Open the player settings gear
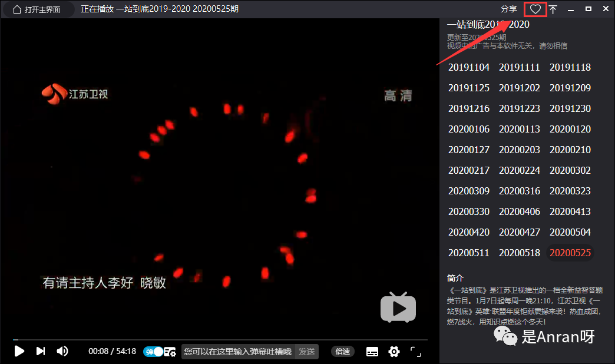 (394, 352)
